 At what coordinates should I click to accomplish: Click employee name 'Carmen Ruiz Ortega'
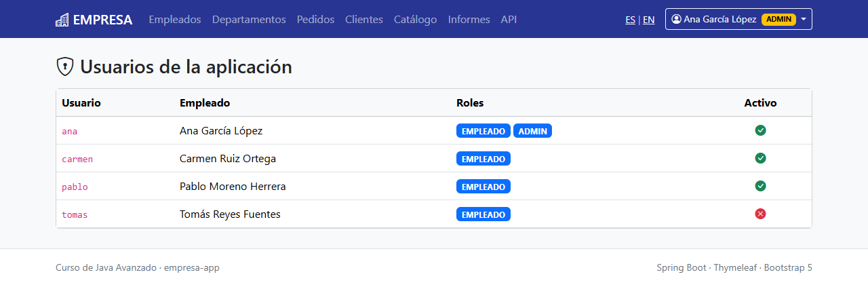click(228, 159)
